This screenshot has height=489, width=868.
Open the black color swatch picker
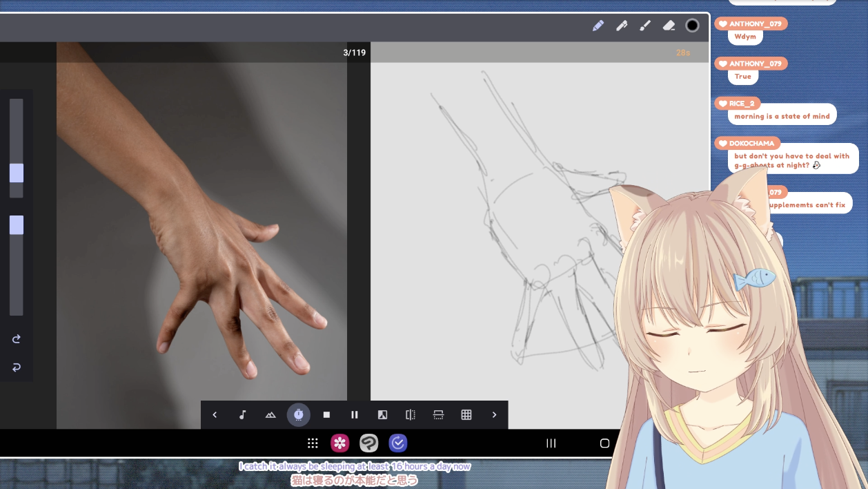click(692, 26)
